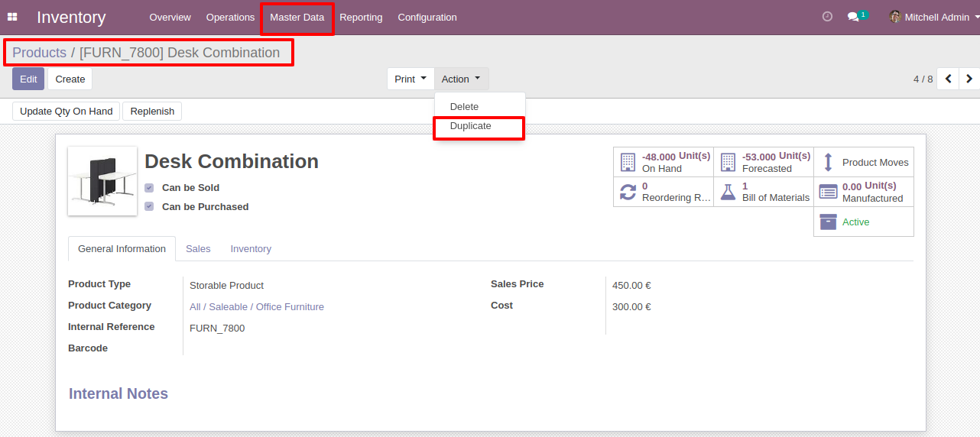Open the activities clock icon
980x437 pixels.
827,16
